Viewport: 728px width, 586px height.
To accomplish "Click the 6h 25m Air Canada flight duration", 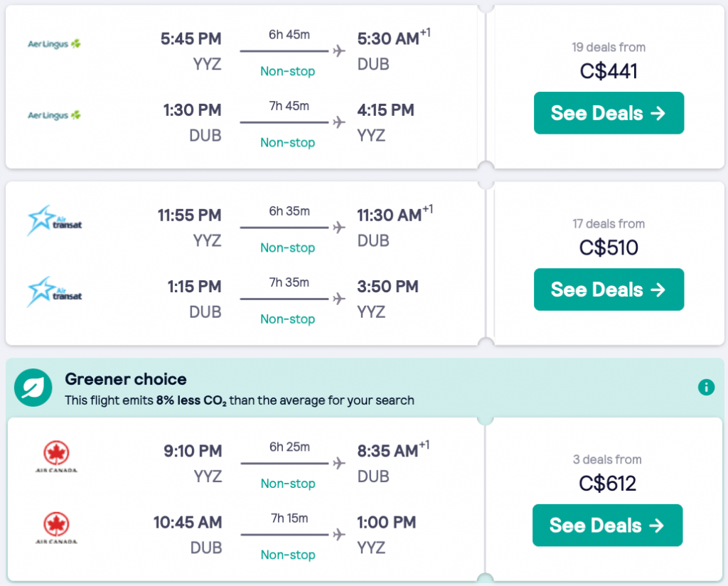I will [x=289, y=447].
